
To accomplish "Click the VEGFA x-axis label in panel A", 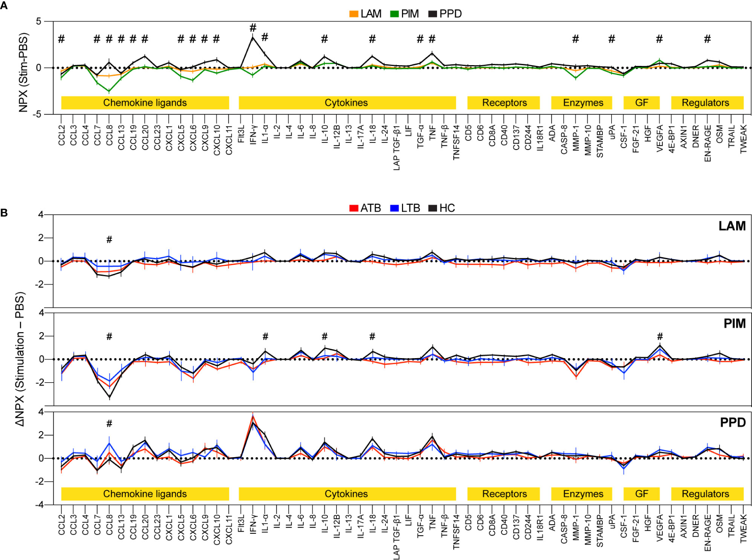I will point(660,139).
